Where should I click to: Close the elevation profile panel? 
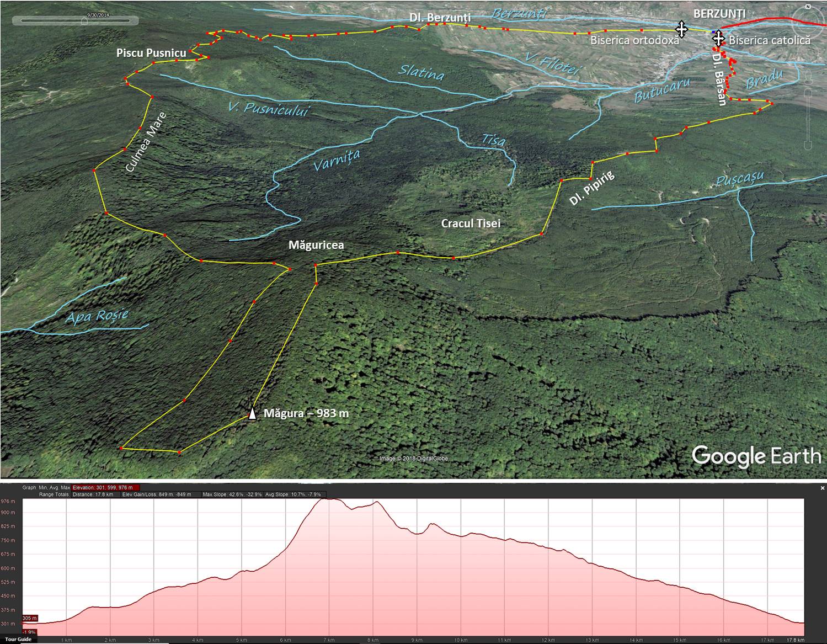point(823,488)
